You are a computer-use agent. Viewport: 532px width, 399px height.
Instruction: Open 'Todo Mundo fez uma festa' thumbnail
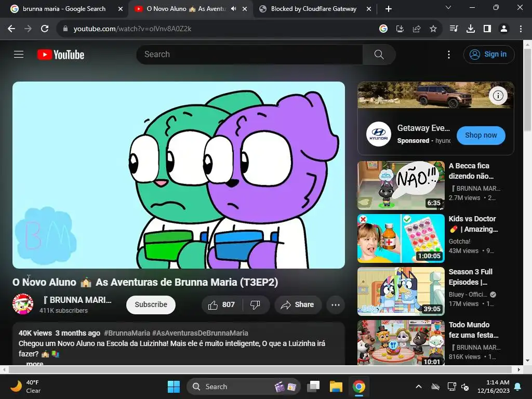tap(401, 343)
